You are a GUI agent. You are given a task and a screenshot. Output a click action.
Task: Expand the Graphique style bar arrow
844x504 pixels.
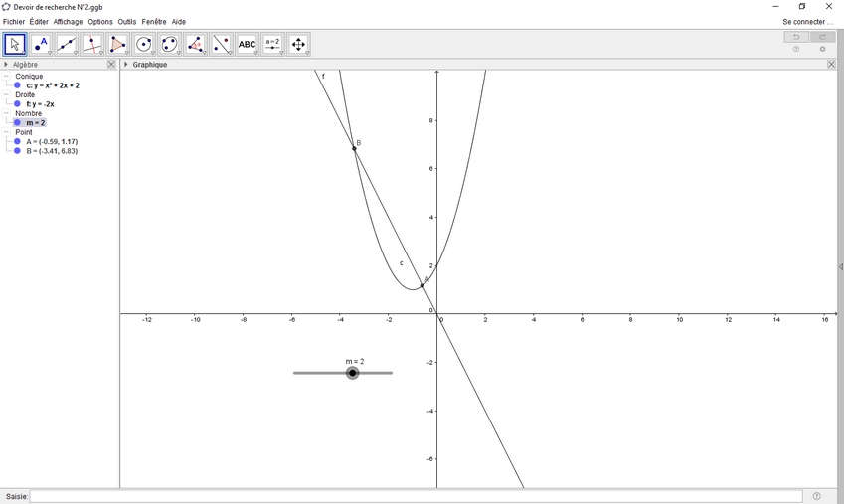[x=126, y=65]
